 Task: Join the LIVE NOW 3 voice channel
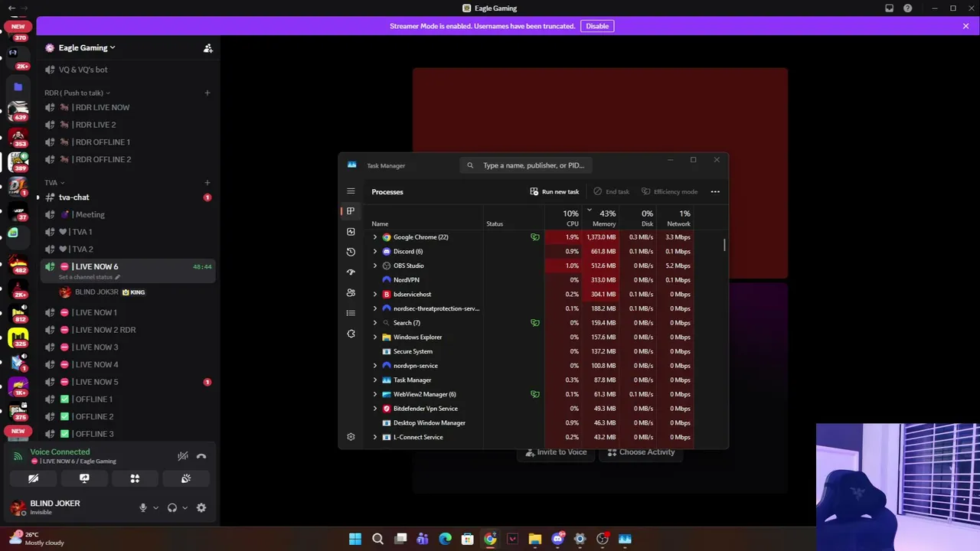pos(128,347)
